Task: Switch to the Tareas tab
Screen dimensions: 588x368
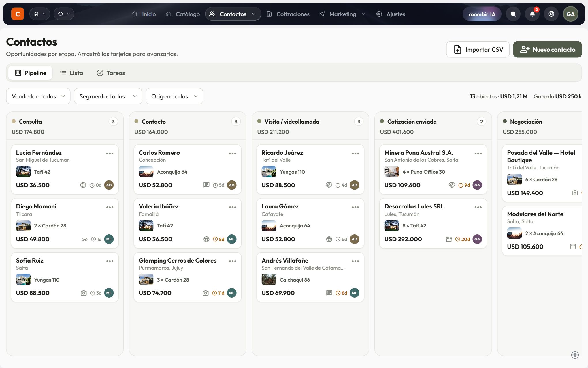Action: coord(111,73)
